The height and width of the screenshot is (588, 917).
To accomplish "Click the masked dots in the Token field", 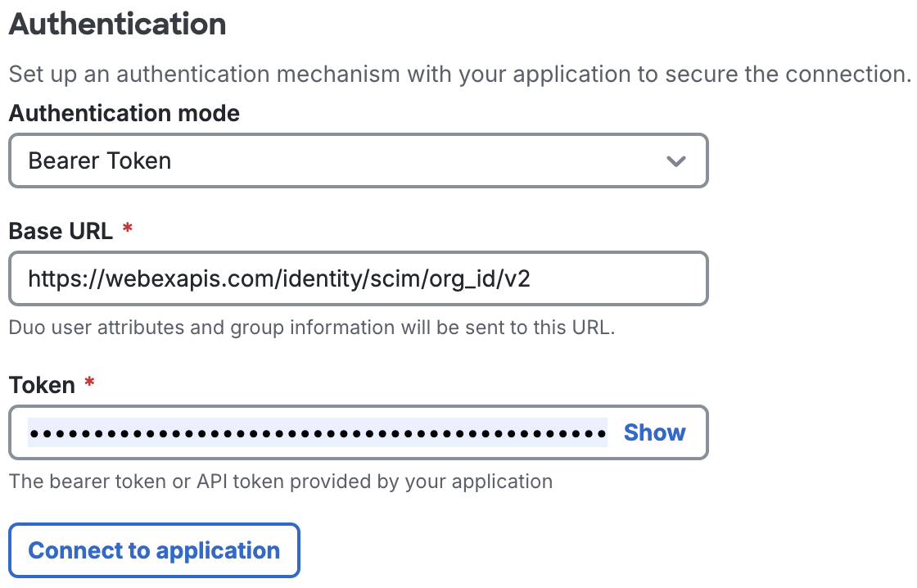I will (x=318, y=432).
